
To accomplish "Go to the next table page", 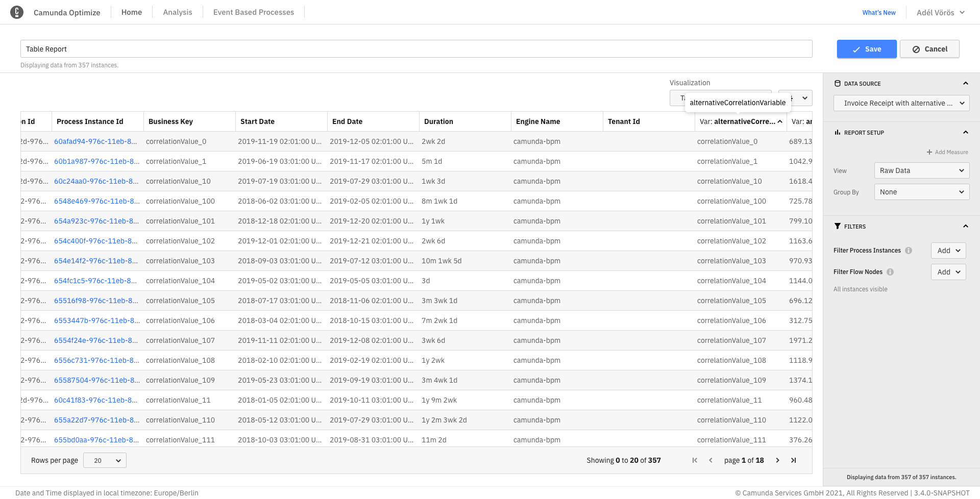I will point(777,460).
